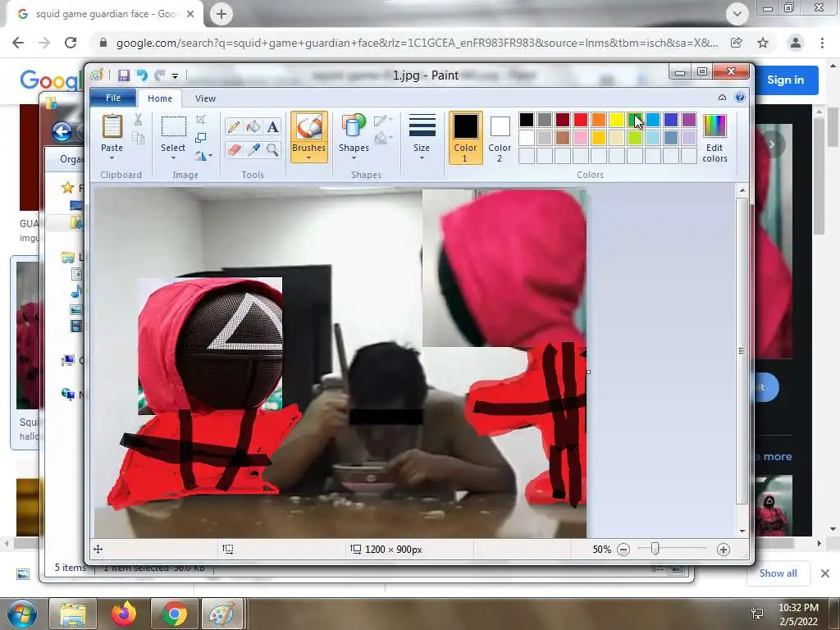The image size is (840, 630).
Task: Open Chrome three-dot menu
Action: click(822, 43)
